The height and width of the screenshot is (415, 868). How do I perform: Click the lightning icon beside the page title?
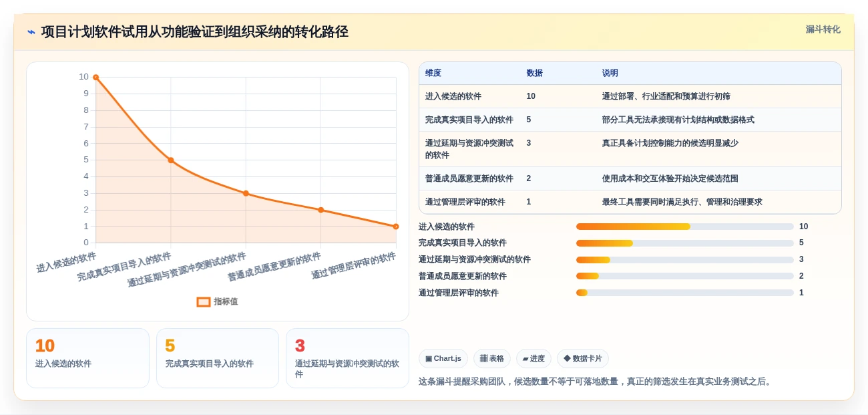pyautogui.click(x=31, y=32)
